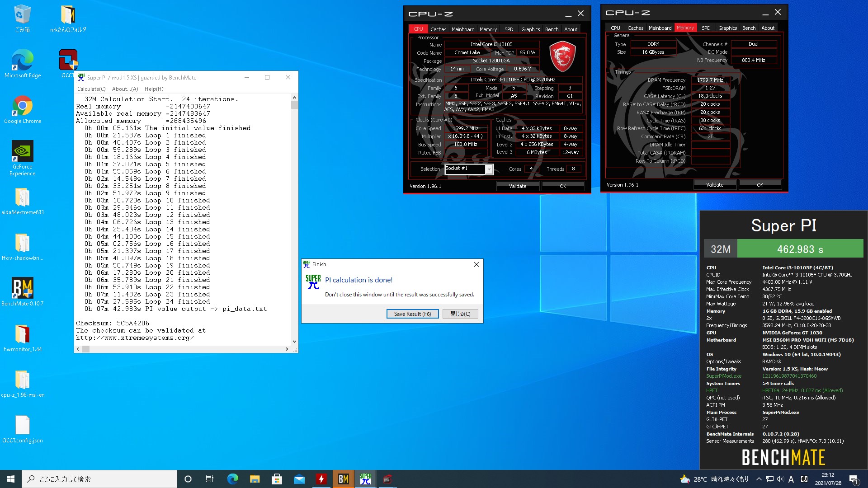
Task: Click 閉じる(C) button in Finish dialog
Action: (460, 314)
